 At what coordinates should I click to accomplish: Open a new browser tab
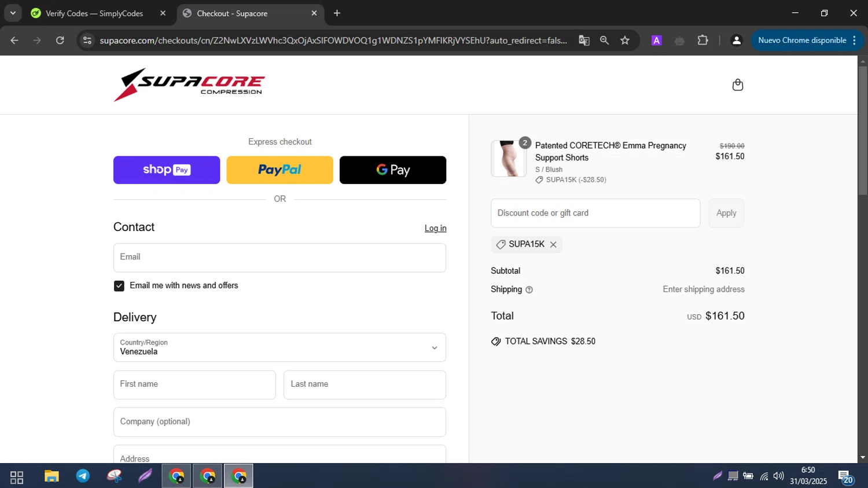[x=337, y=13]
